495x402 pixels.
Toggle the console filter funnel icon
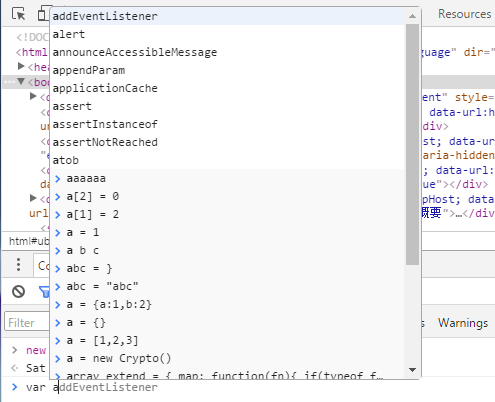pyautogui.click(x=44, y=292)
